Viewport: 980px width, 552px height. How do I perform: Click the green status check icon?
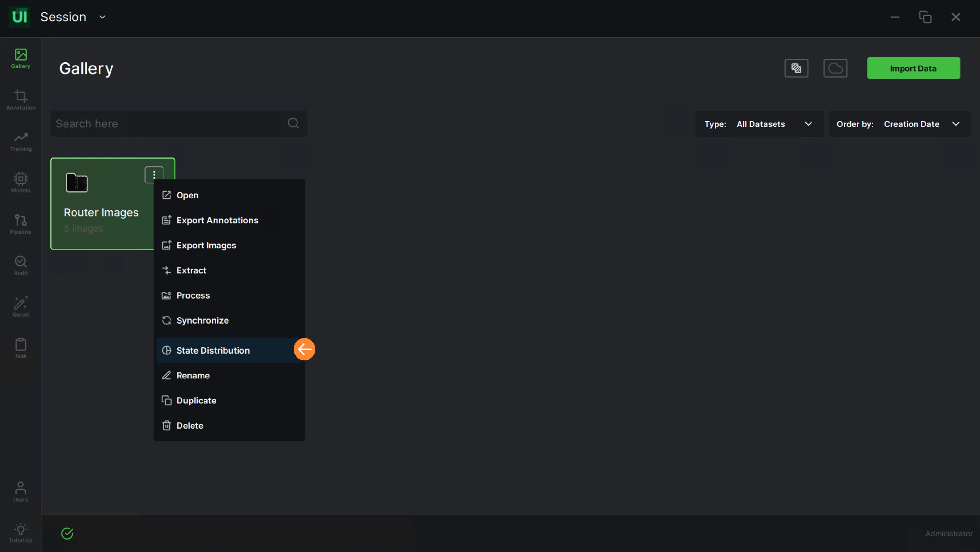[67, 533]
